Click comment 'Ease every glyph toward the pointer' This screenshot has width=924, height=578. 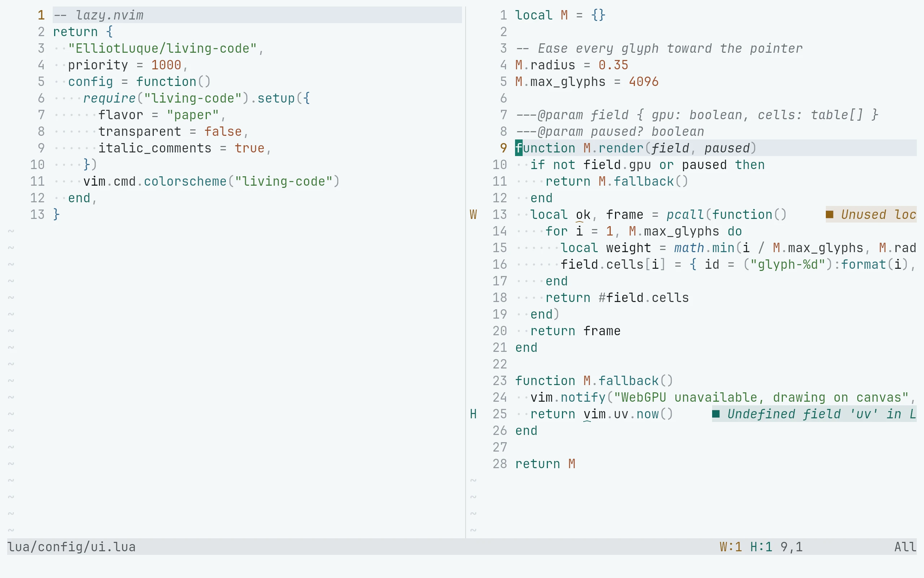670,48
